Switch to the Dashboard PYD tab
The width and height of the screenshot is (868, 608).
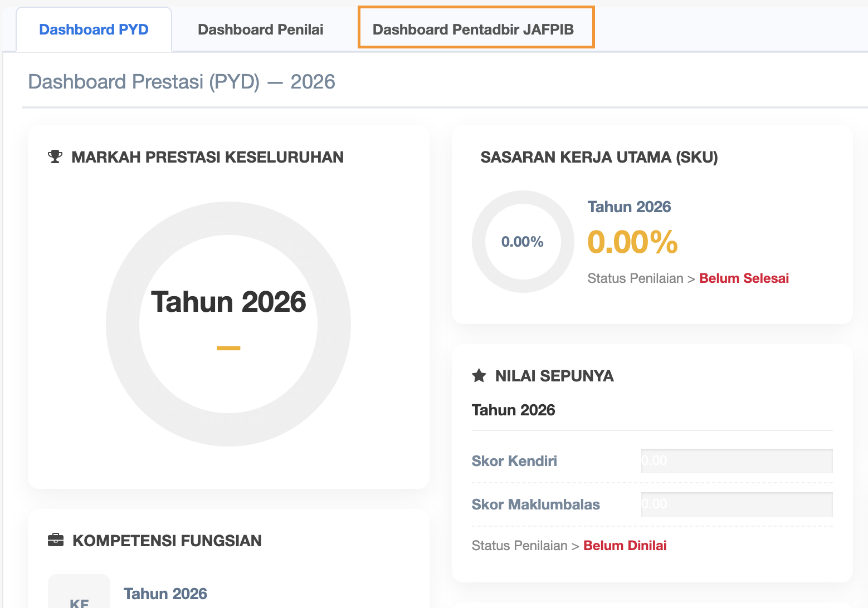coord(94,30)
